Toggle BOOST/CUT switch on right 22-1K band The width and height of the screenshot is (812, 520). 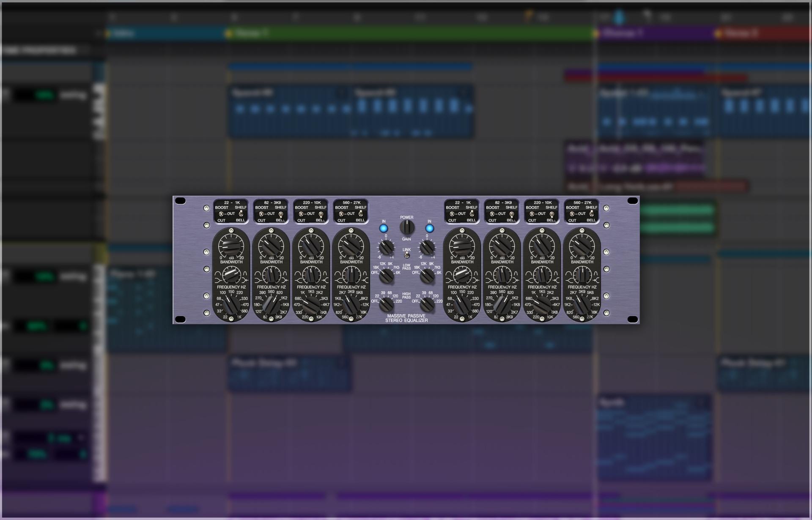(x=452, y=214)
